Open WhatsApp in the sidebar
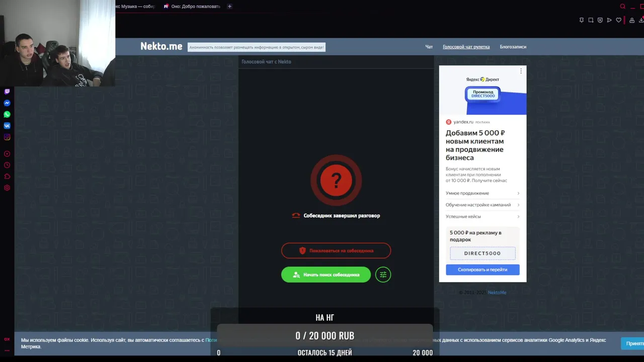 click(x=7, y=115)
